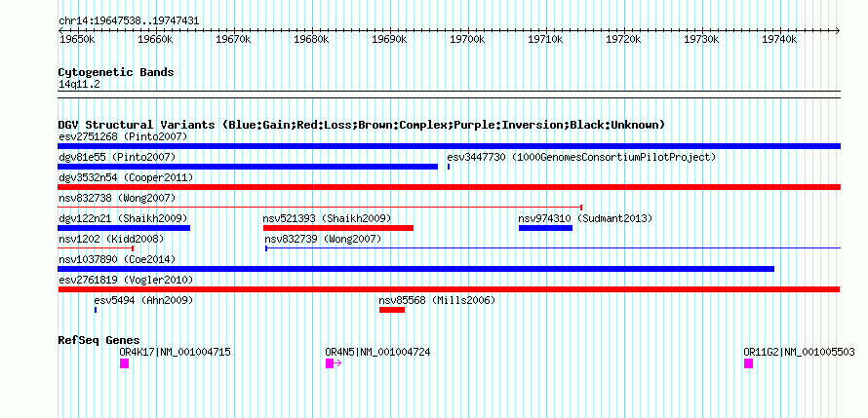Viewport: 868px width, 418px height.
Task: Click the DGV Structural Variants track title
Action: coord(362,125)
